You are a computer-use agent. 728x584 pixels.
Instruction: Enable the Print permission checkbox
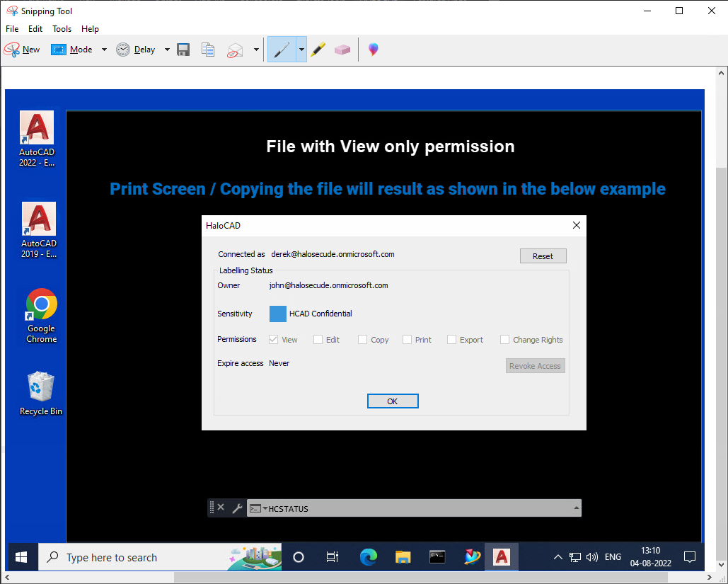click(x=408, y=340)
